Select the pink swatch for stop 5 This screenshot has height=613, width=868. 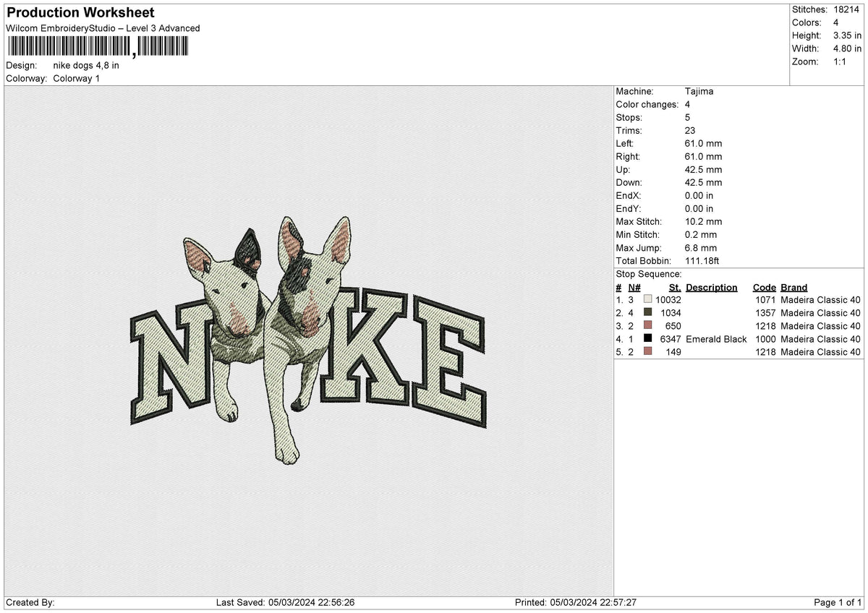pyautogui.click(x=647, y=351)
